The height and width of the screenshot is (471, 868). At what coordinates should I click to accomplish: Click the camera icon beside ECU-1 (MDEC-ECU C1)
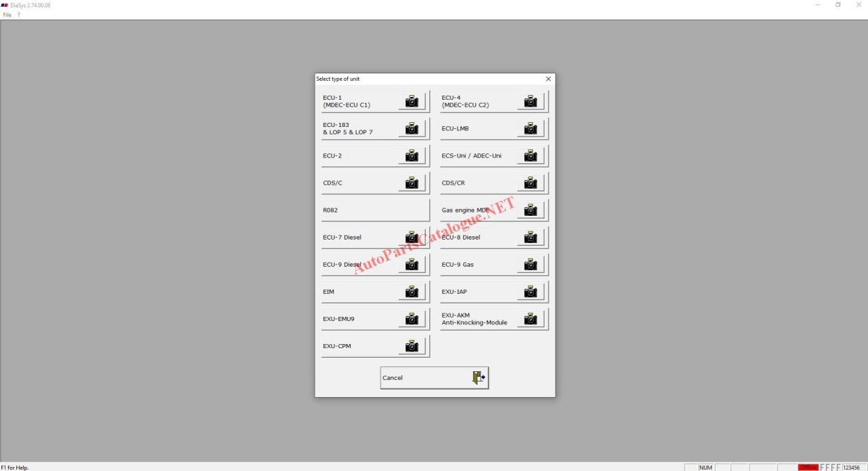click(412, 101)
